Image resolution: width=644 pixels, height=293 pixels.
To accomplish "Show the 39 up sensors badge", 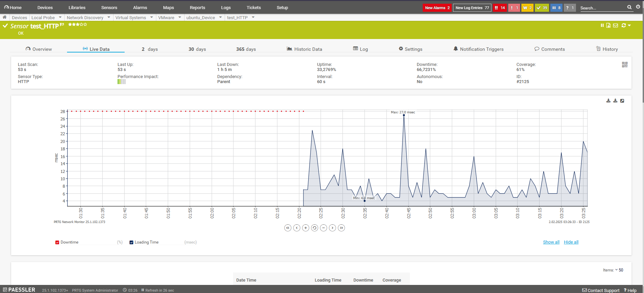I will [x=542, y=8].
